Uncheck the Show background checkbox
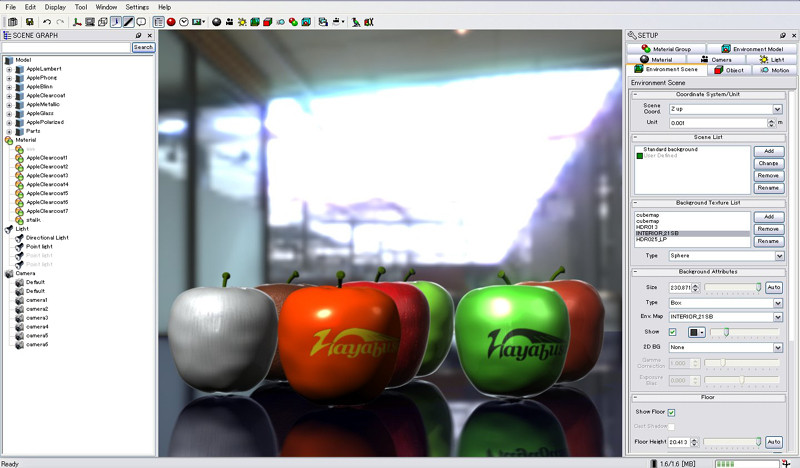This screenshot has width=800, height=468. (672, 332)
